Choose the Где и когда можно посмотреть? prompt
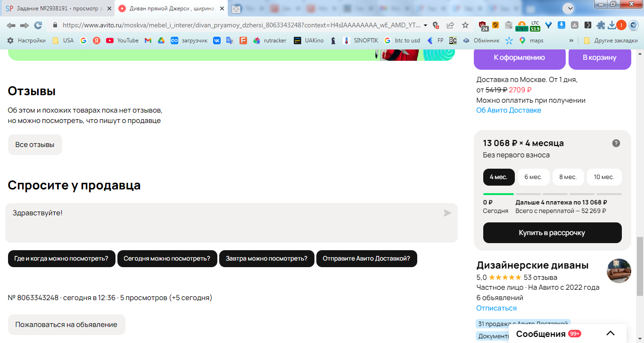 click(62, 259)
